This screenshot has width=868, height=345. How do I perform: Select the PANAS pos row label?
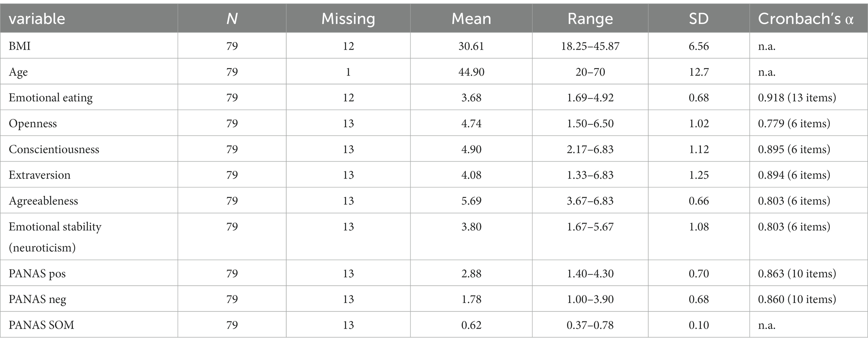37,274
